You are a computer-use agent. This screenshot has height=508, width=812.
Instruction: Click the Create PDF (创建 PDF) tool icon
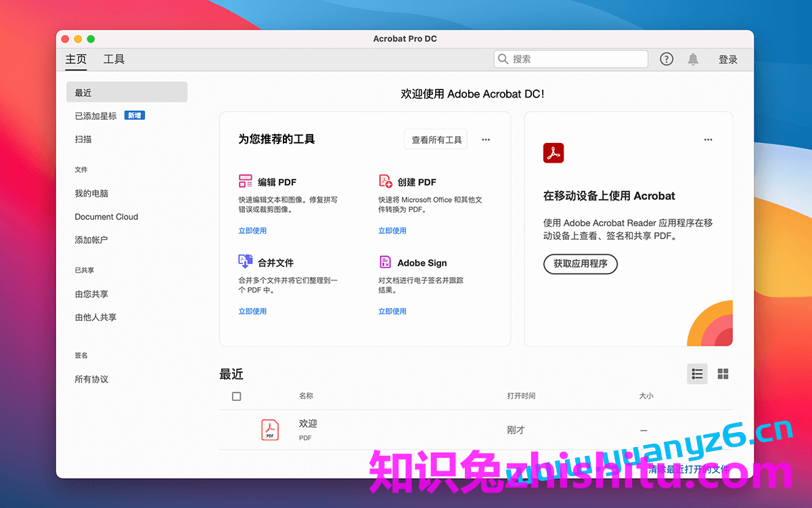(385, 181)
